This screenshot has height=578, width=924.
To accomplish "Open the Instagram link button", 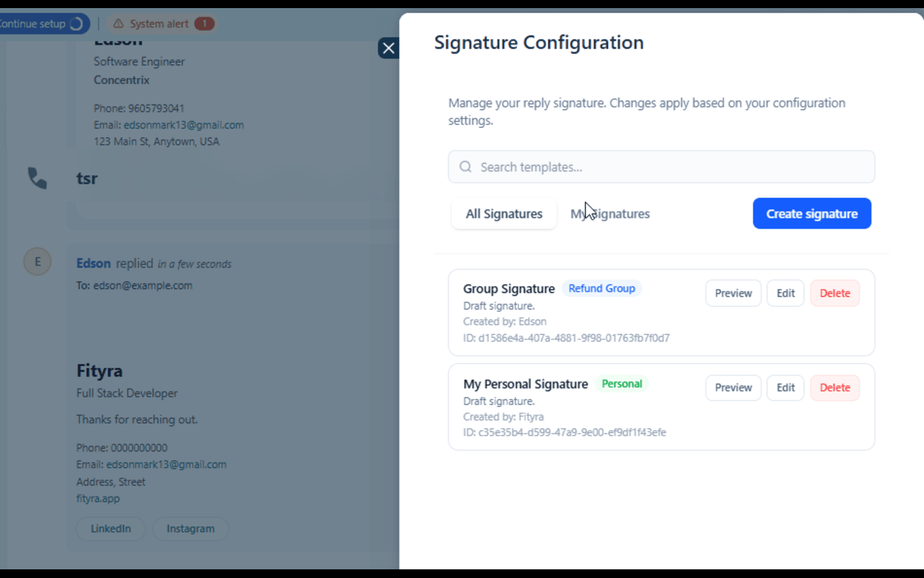I will [191, 529].
